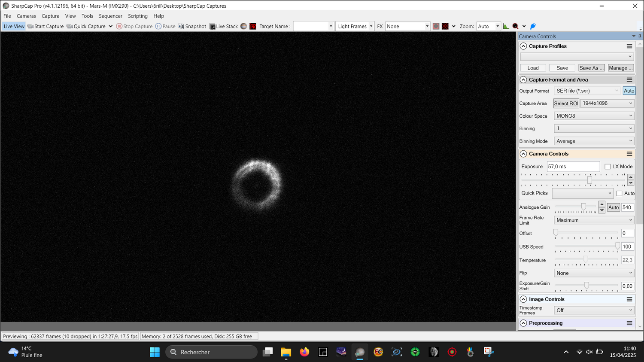Image resolution: width=644 pixels, height=362 pixels.
Task: Click the Select ROI button
Action: [x=566, y=103]
